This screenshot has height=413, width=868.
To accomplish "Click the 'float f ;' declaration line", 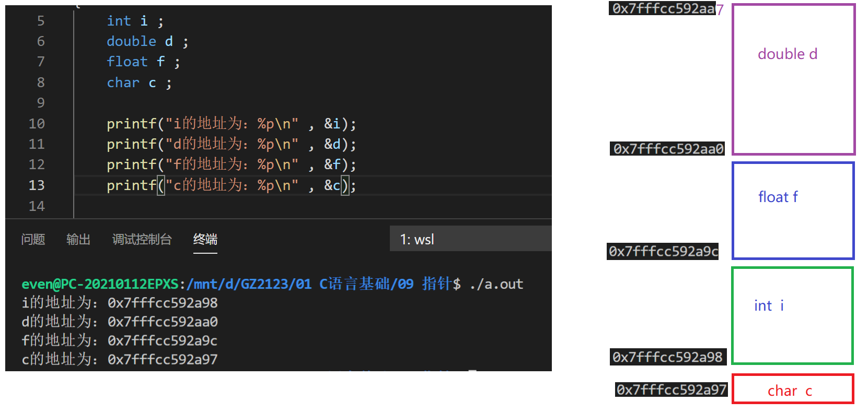I will (x=143, y=62).
